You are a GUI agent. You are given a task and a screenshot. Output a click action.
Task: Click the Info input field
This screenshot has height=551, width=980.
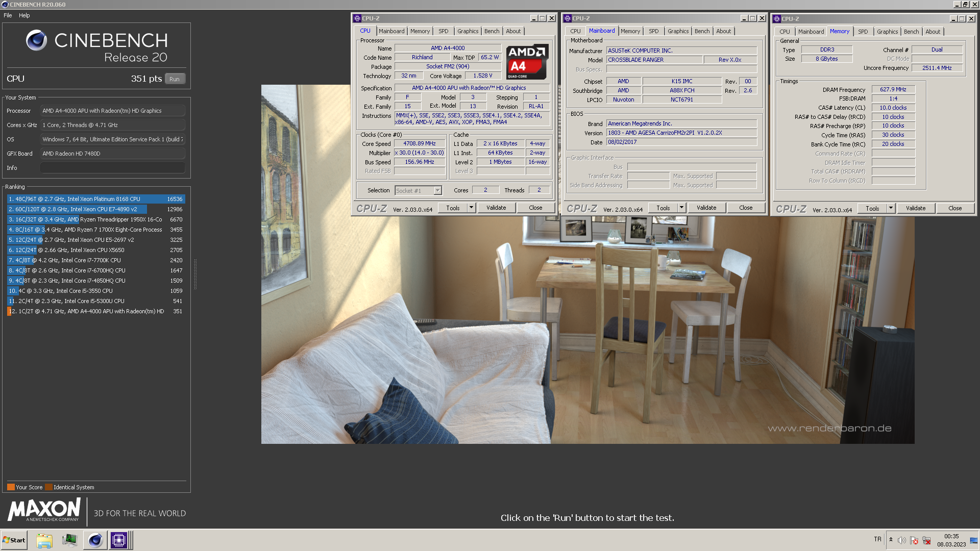click(x=112, y=168)
